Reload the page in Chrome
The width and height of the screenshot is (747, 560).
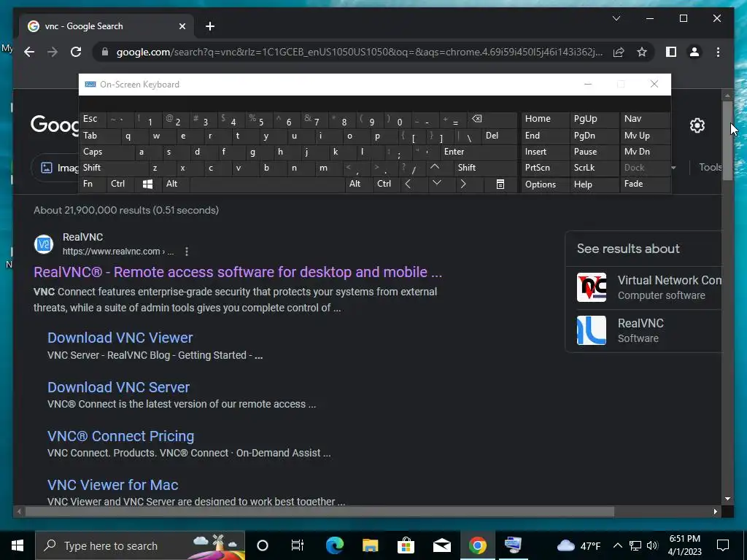[x=76, y=52]
